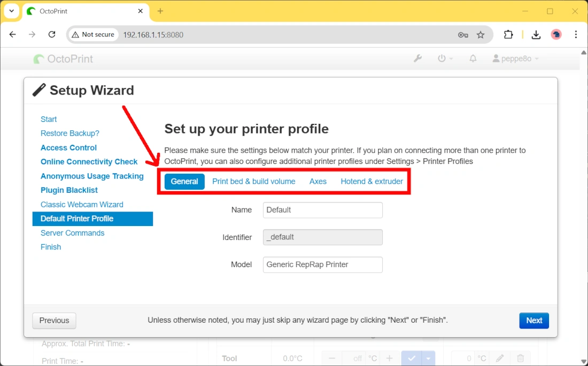Image resolution: width=588 pixels, height=366 pixels.
Task: Click the Not secure site info badge
Action: tap(93, 35)
